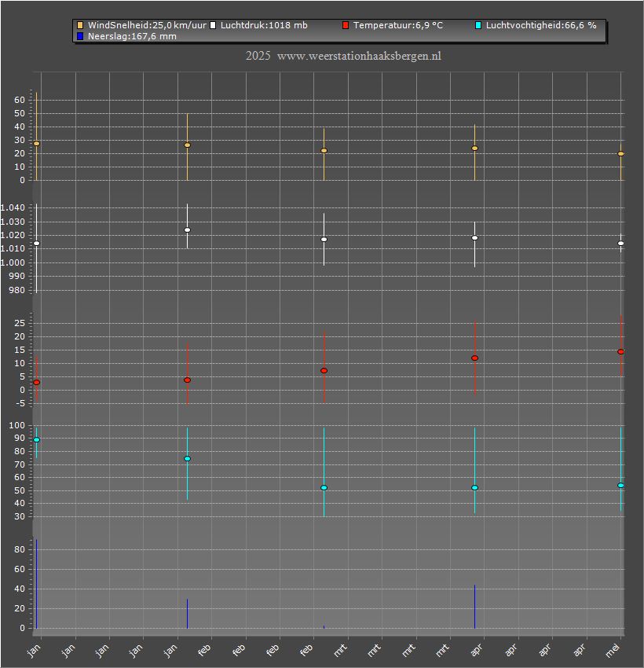Click the third cyan humidity marker
Image resolution: width=644 pixels, height=668 pixels.
(x=324, y=488)
